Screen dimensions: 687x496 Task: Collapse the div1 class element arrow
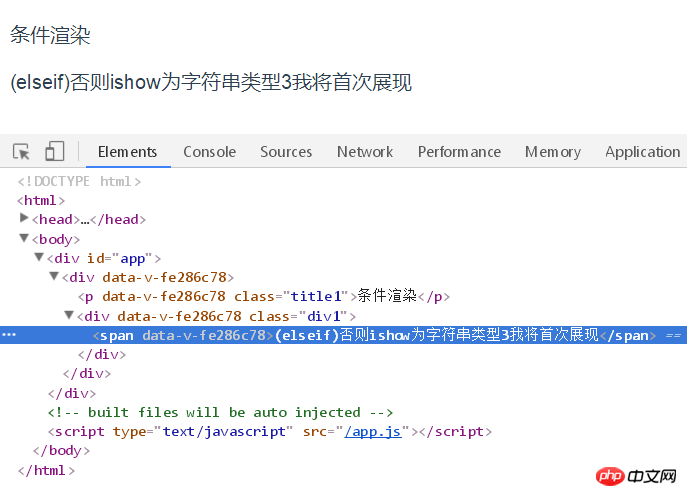coord(69,315)
